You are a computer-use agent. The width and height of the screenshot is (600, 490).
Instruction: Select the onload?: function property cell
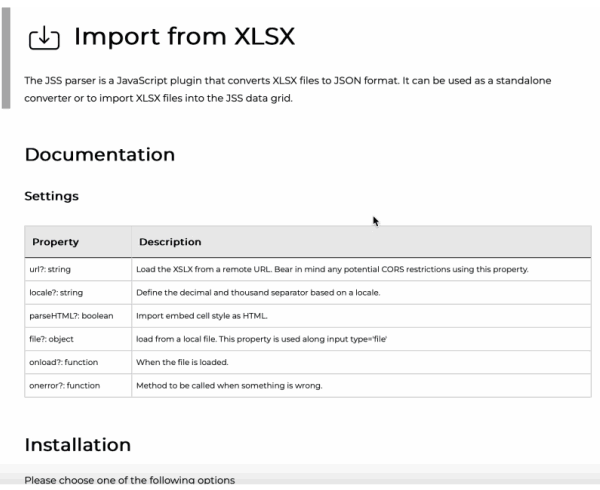(x=78, y=362)
